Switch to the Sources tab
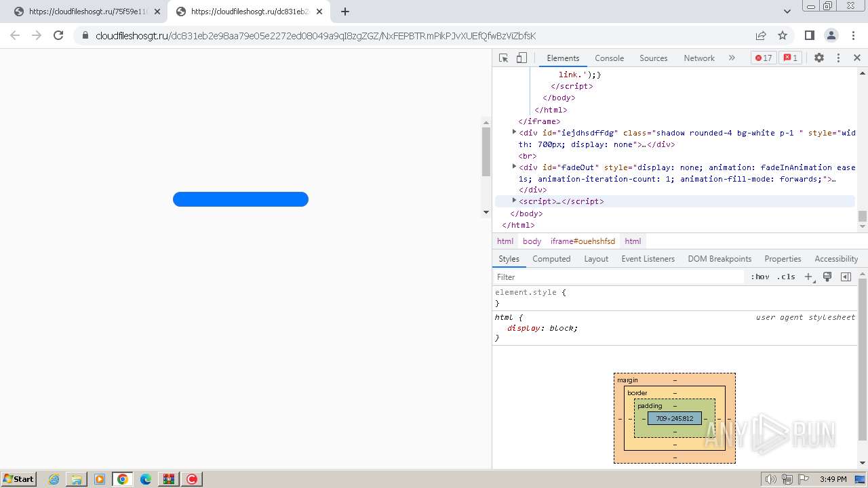 click(654, 58)
